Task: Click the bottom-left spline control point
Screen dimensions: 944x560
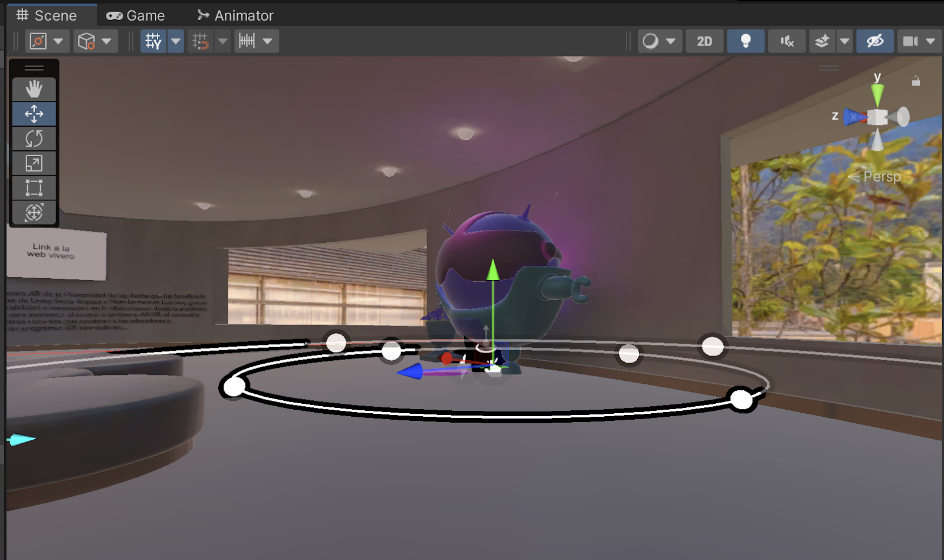Action: [x=234, y=387]
